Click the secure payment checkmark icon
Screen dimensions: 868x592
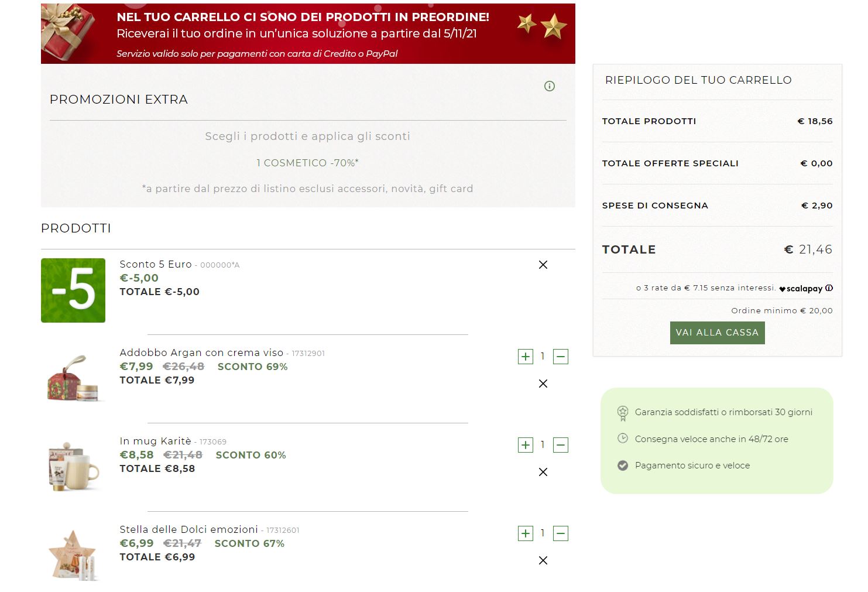pyautogui.click(x=623, y=466)
